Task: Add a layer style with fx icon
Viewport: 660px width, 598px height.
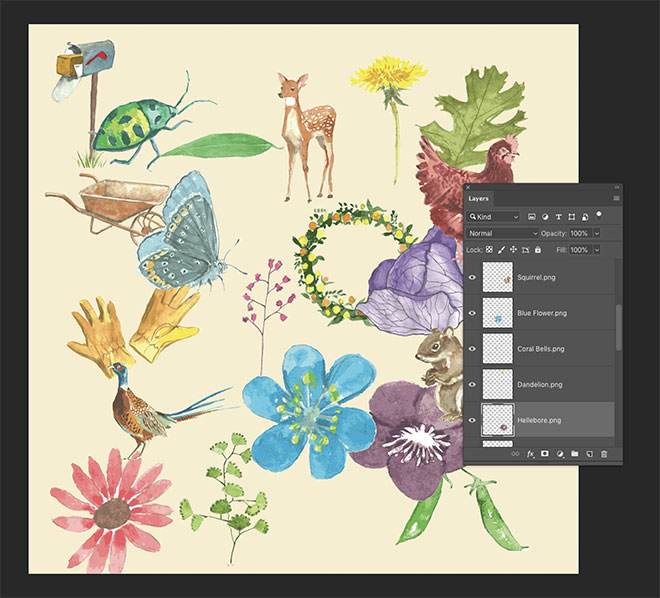Action: pyautogui.click(x=530, y=454)
